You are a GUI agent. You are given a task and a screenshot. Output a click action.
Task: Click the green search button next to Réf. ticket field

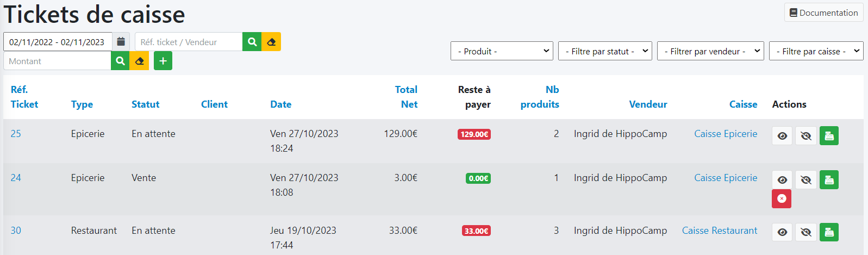pos(252,42)
